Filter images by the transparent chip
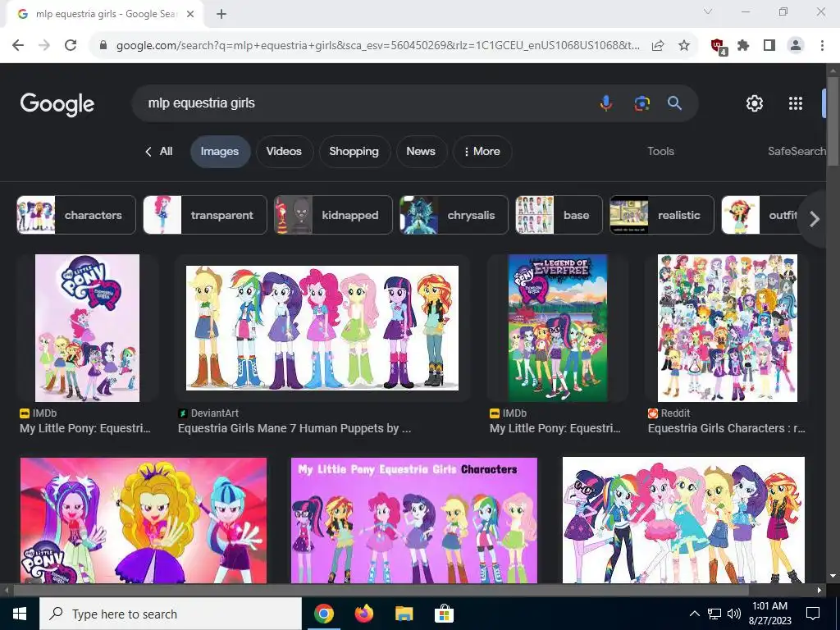This screenshot has height=630, width=840. coord(204,216)
